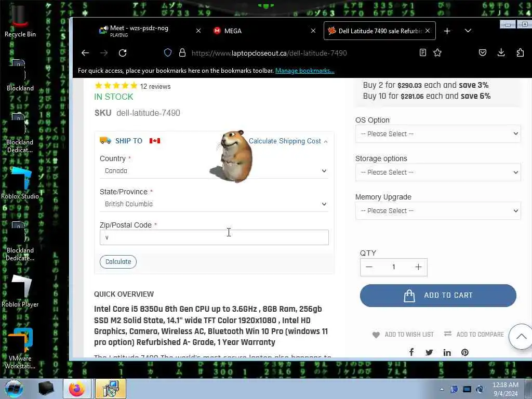Click the Manage bookmarks link

click(x=304, y=71)
